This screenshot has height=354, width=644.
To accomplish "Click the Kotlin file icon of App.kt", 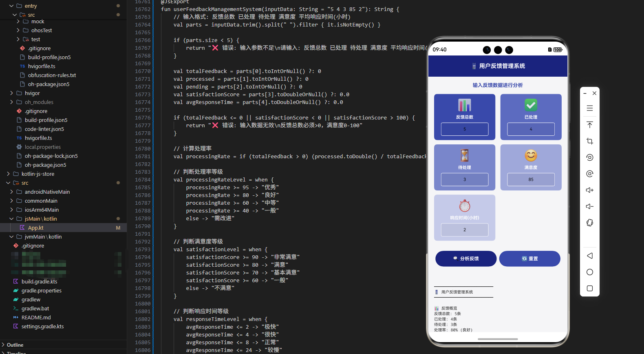I will [22, 228].
